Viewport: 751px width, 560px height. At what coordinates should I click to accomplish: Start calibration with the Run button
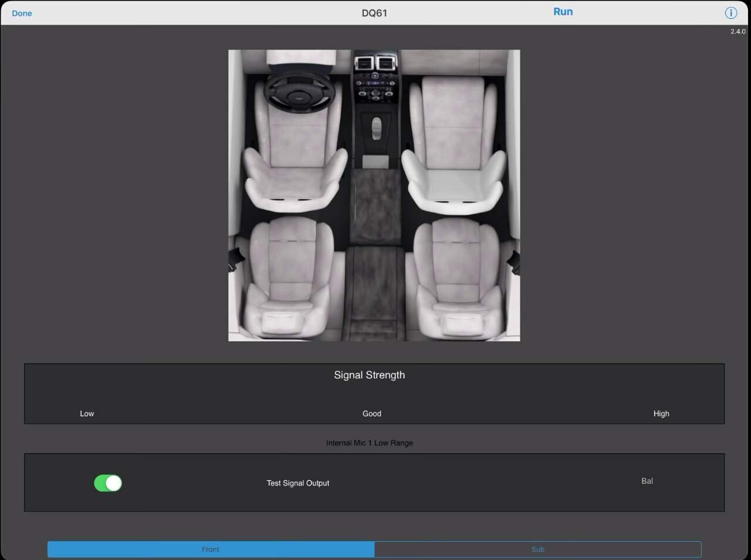click(x=563, y=12)
